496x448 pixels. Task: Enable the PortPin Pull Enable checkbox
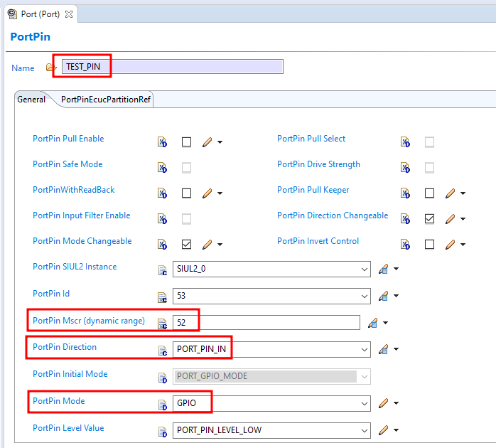pos(186,142)
